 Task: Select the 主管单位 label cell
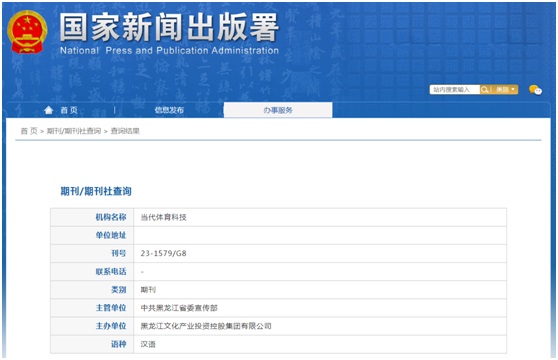coord(92,308)
